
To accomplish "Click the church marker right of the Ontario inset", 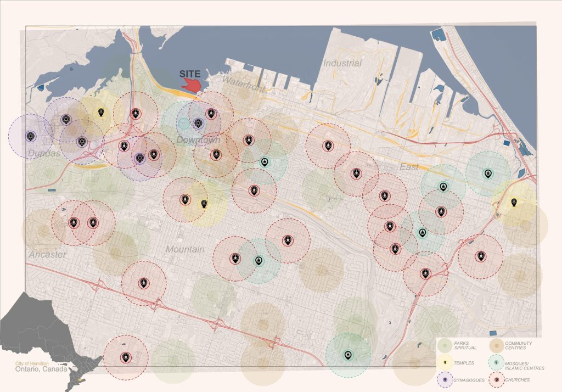I will click(x=126, y=357).
